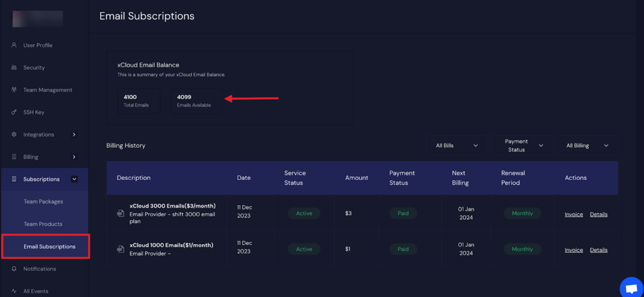Screen dimensions: 644x297
Task: Open the All Billing filter dropdown
Action: (x=587, y=145)
